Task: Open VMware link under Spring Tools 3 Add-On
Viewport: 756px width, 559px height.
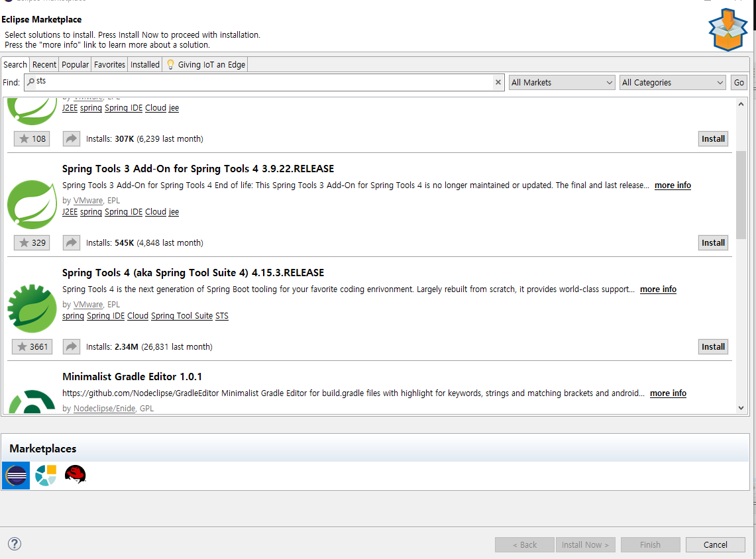Action: tap(87, 201)
